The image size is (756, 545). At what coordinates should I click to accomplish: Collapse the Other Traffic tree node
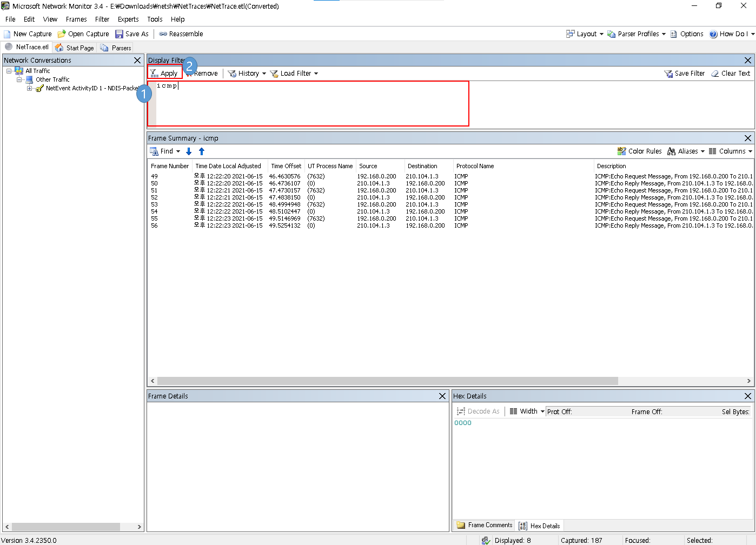[x=19, y=79]
